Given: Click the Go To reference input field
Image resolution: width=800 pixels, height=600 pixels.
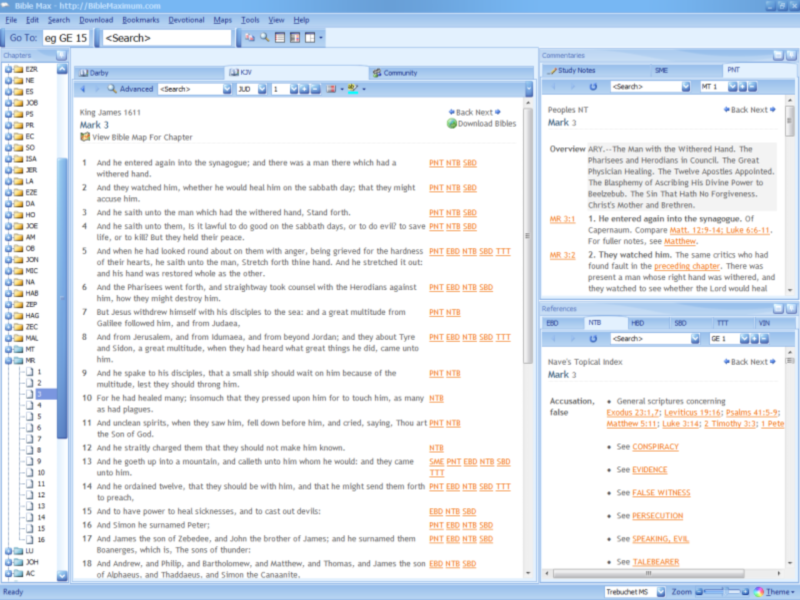Looking at the screenshot, I should coord(67,38).
